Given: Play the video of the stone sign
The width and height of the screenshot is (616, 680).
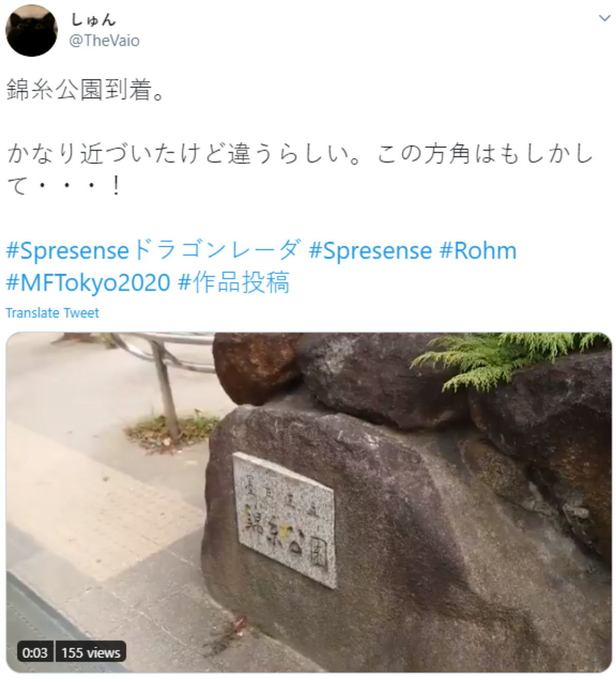Looking at the screenshot, I should coord(309,502).
